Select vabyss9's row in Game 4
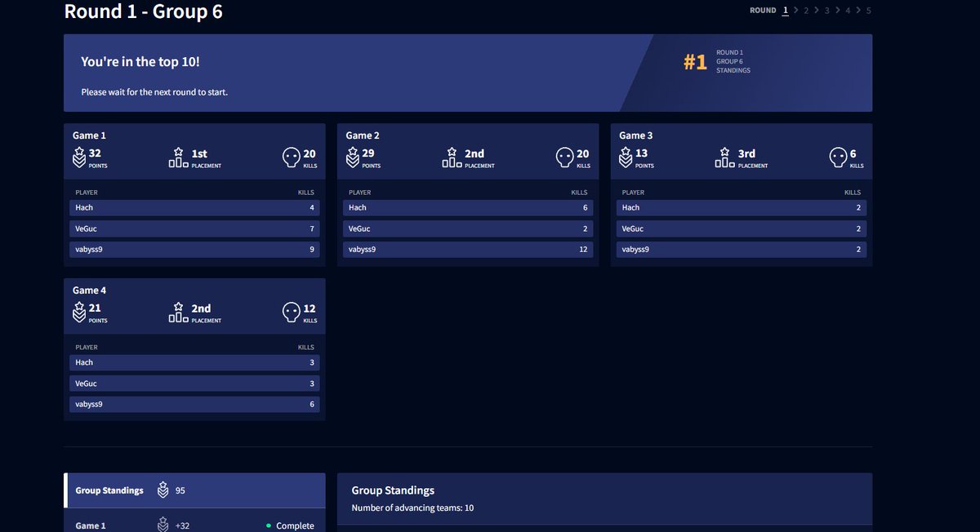The height and width of the screenshot is (532, 980). (x=194, y=405)
